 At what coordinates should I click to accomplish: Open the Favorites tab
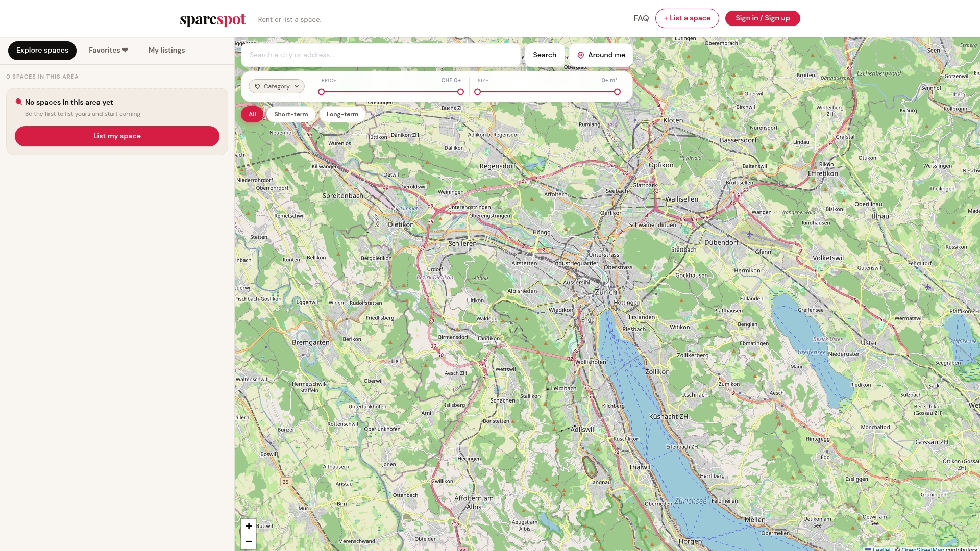108,51
